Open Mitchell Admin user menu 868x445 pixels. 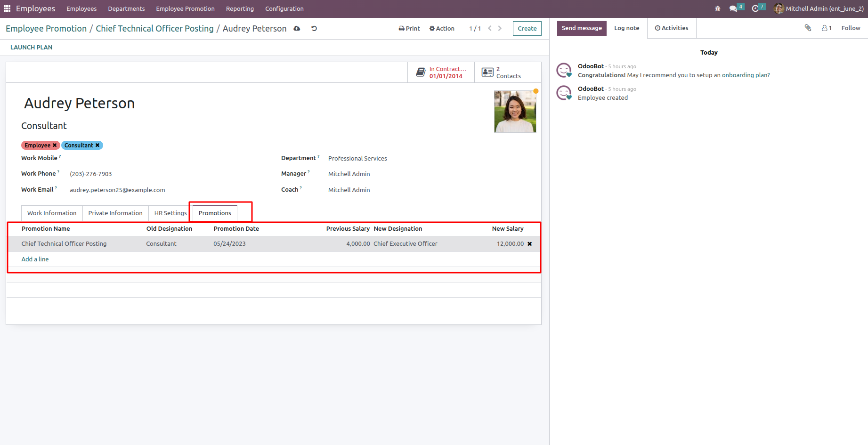[819, 8]
